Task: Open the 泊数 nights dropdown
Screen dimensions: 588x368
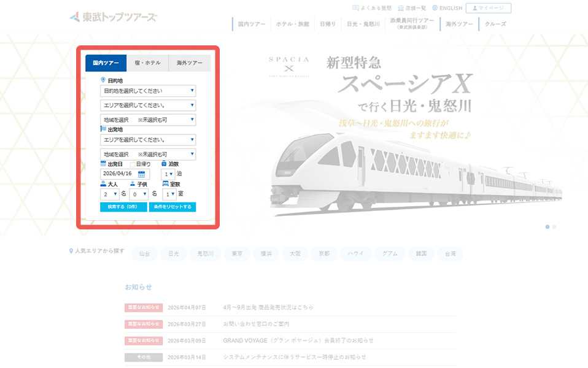Action: coord(168,174)
